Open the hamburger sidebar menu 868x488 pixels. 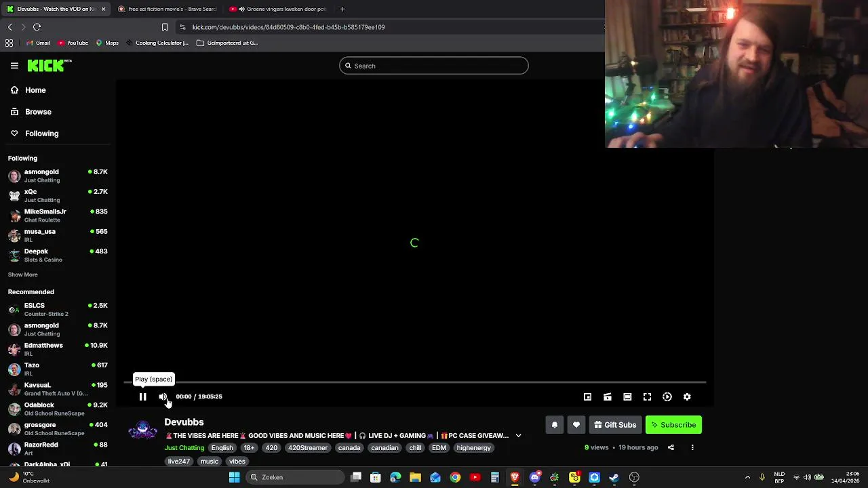tap(14, 66)
